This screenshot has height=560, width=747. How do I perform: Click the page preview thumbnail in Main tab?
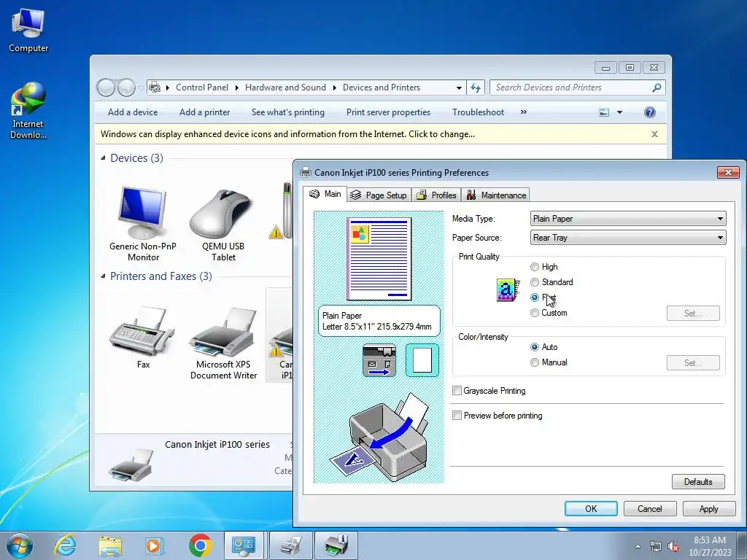[x=379, y=259]
